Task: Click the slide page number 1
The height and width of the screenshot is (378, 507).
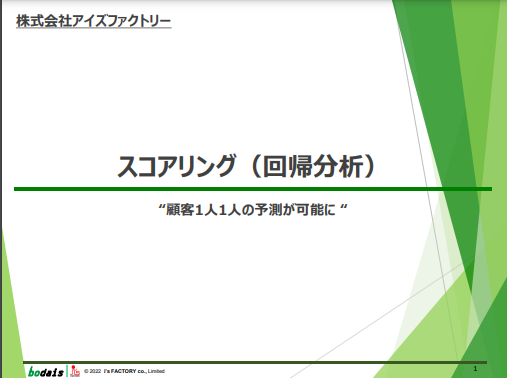Action: [x=475, y=369]
